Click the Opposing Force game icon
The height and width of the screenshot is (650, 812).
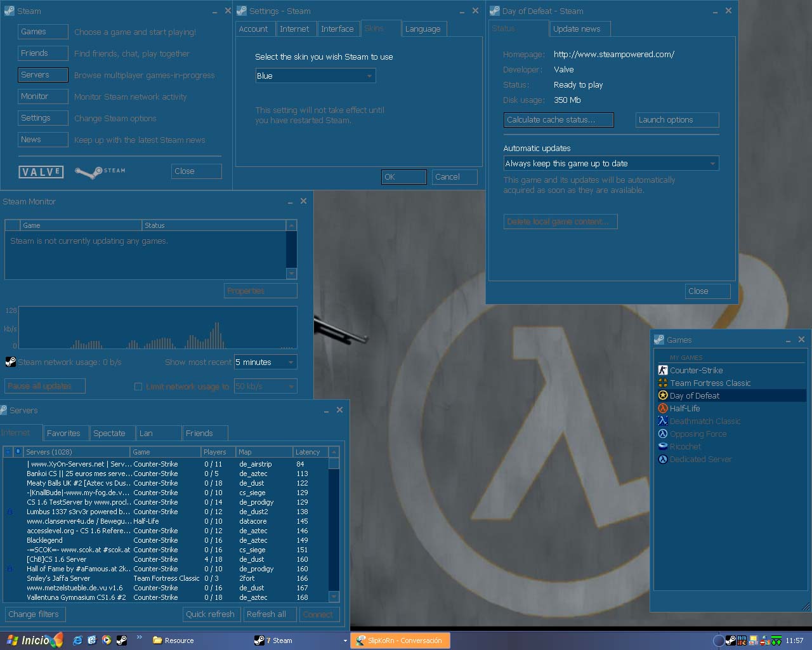663,434
